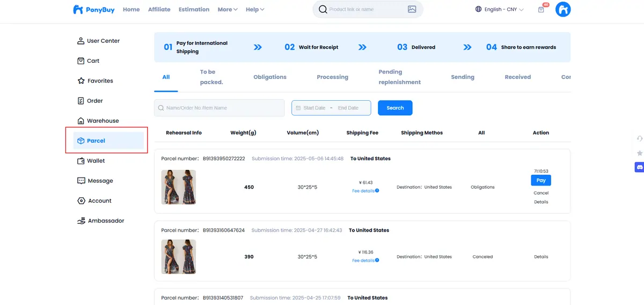Click the User Center person icon
Image resolution: width=644 pixels, height=305 pixels.
(81, 41)
